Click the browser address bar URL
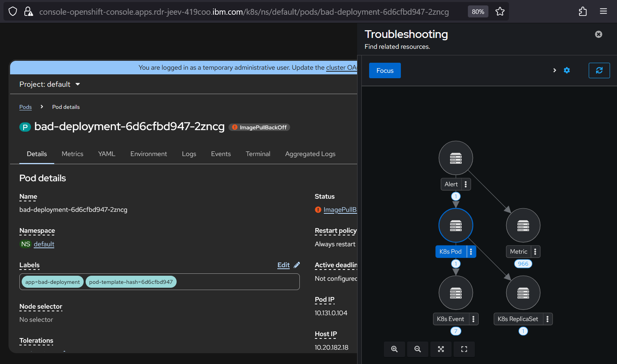Image resolution: width=617 pixels, height=364 pixels. tap(244, 12)
